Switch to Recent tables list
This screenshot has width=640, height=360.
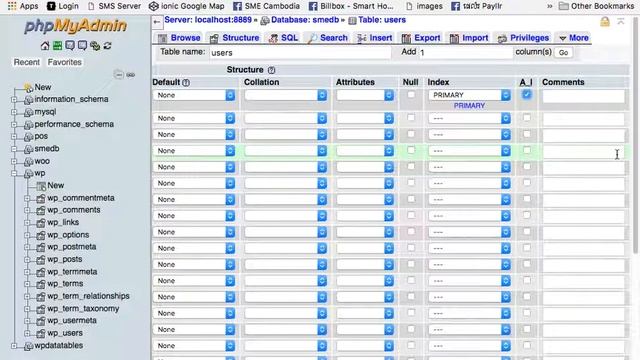tap(27, 62)
